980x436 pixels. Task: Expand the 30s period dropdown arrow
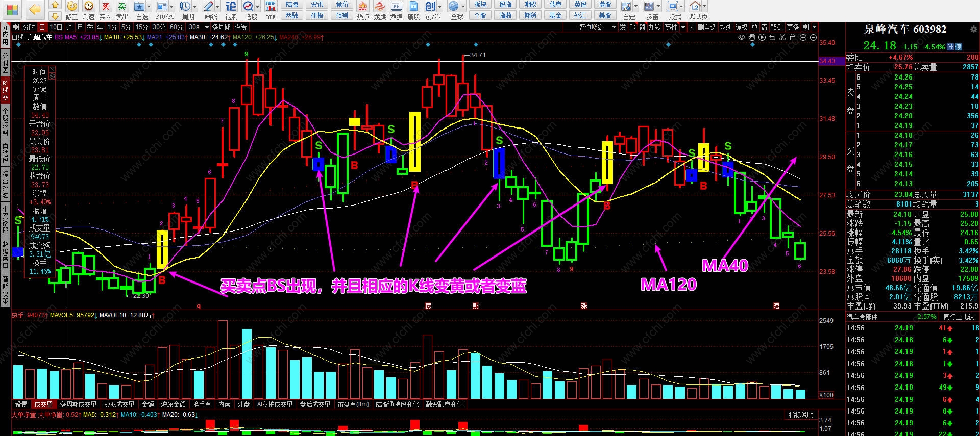point(206,27)
